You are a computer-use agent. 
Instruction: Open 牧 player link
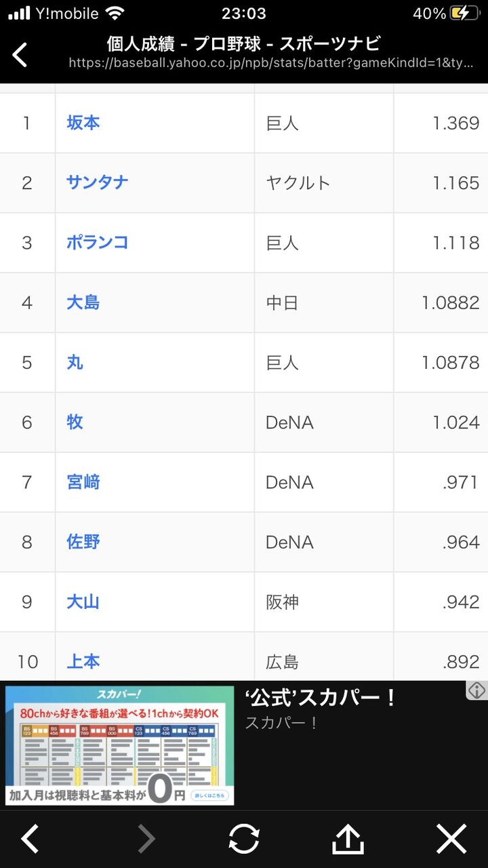point(75,422)
